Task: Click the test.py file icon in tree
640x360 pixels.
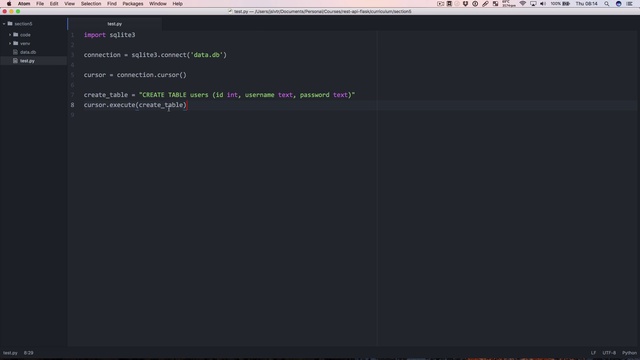Action: [x=16, y=61]
